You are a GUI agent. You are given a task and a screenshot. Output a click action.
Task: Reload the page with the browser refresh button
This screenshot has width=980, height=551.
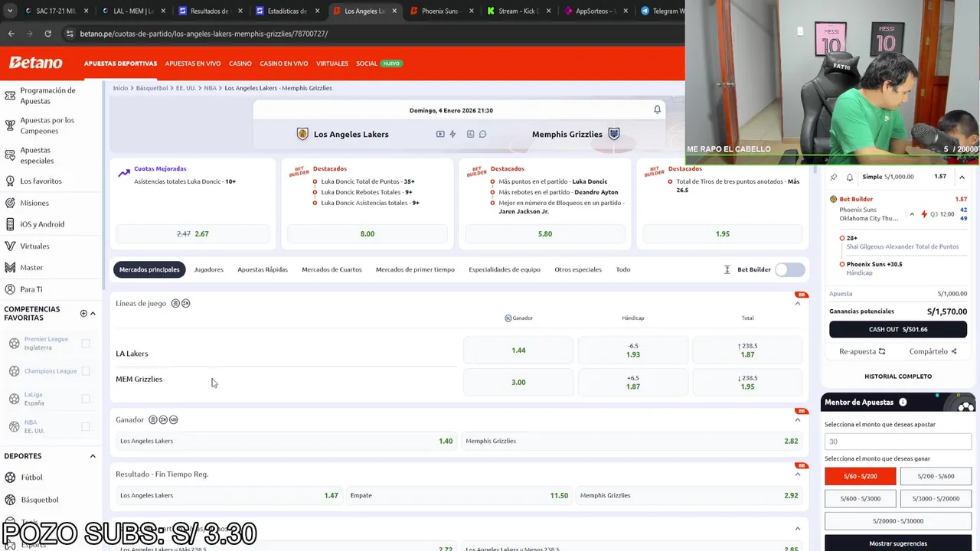(47, 34)
